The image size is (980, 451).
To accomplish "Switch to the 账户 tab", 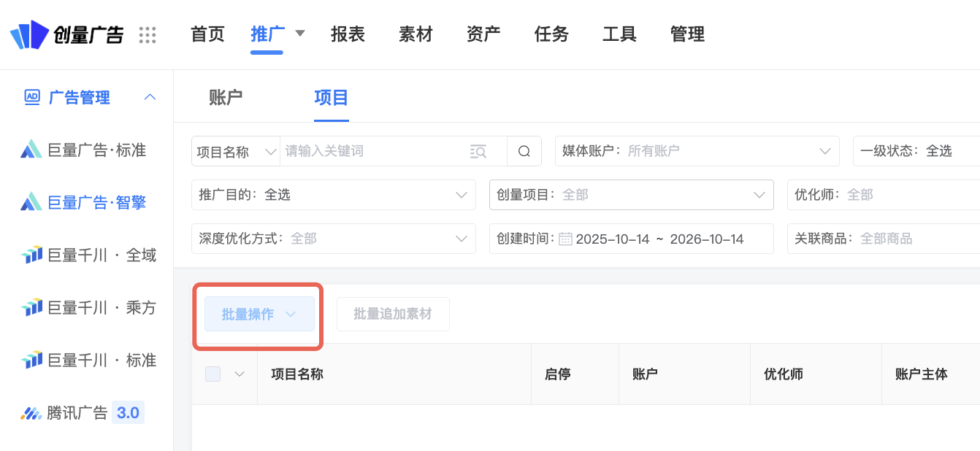I will [x=226, y=97].
